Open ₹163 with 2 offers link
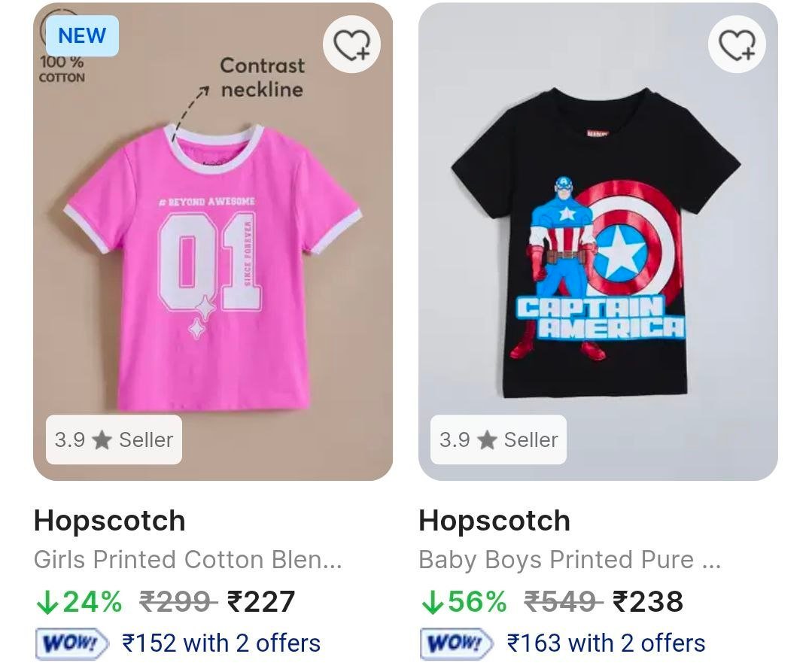The width and height of the screenshot is (812, 666). point(604,643)
